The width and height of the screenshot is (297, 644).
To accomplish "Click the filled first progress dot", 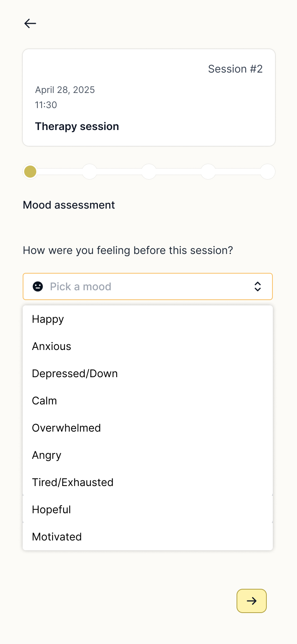I will point(30,172).
